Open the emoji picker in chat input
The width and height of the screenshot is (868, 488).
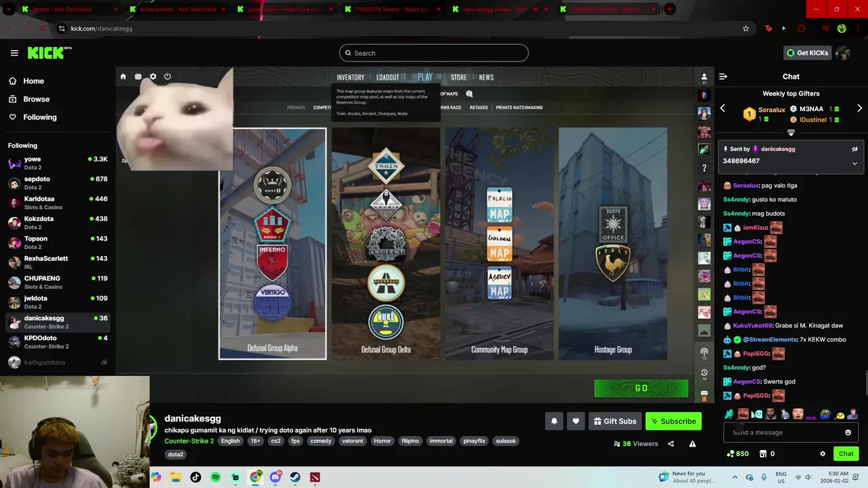tap(848, 432)
